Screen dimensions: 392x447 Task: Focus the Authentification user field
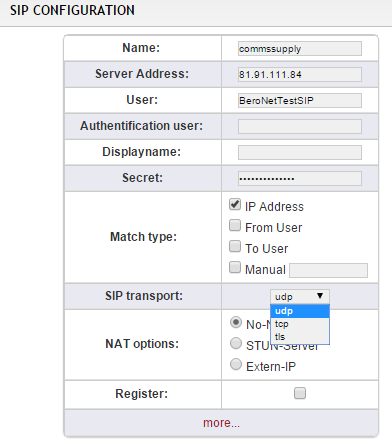(300, 126)
